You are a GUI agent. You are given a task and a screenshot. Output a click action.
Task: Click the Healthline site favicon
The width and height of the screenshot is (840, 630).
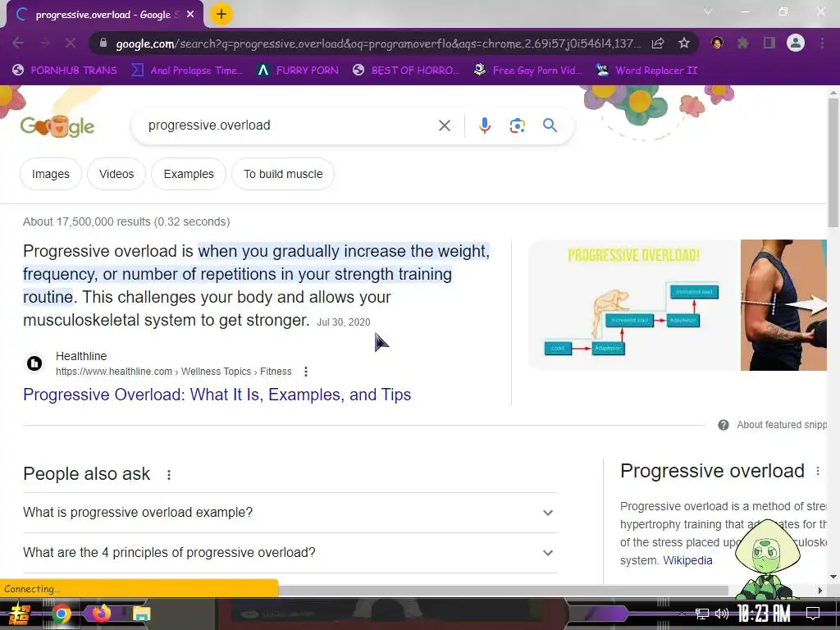pyautogui.click(x=34, y=363)
